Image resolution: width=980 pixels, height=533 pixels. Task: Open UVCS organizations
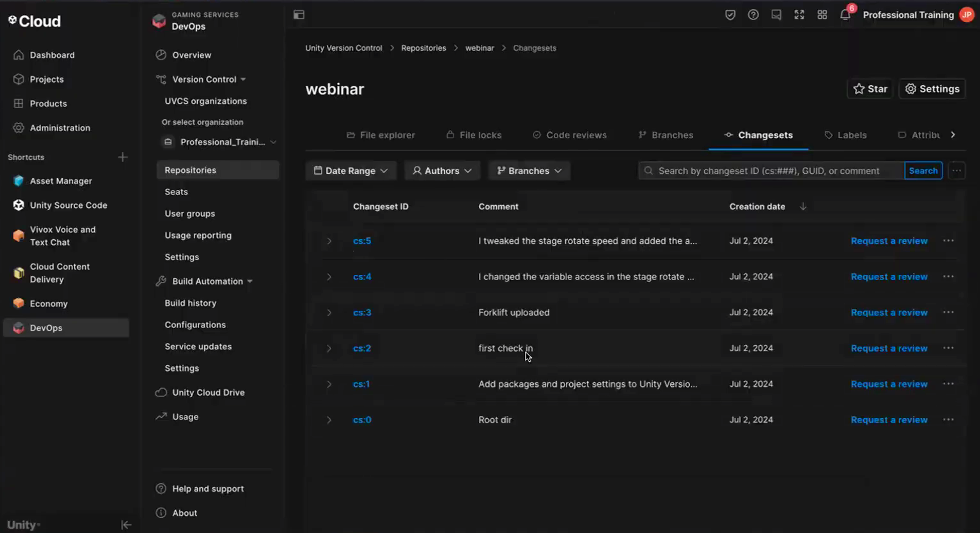click(206, 101)
